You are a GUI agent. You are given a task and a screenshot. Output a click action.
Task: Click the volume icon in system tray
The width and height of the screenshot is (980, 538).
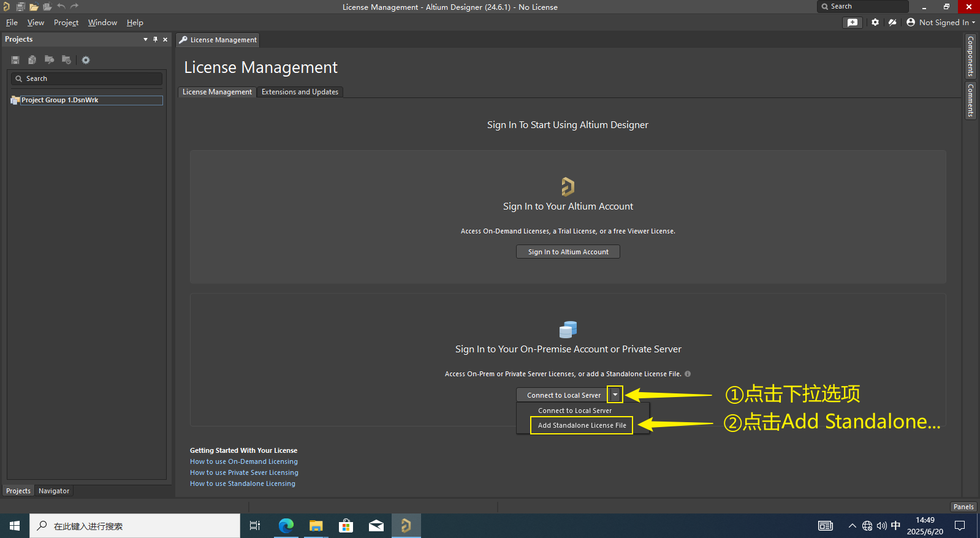pyautogui.click(x=882, y=526)
